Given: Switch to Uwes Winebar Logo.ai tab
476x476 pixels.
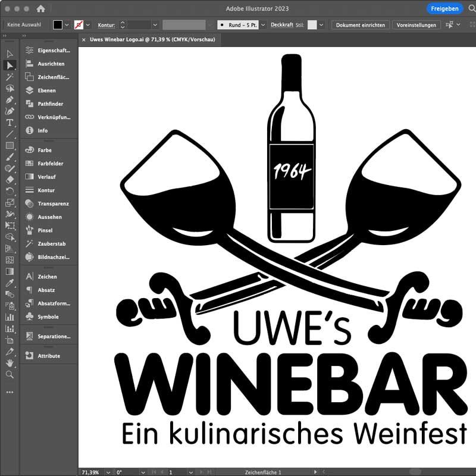Looking at the screenshot, I should pos(152,40).
